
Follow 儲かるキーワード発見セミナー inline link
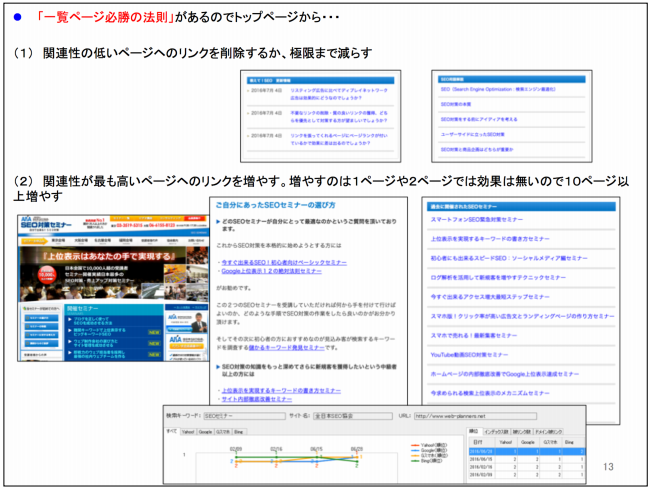tap(286, 348)
